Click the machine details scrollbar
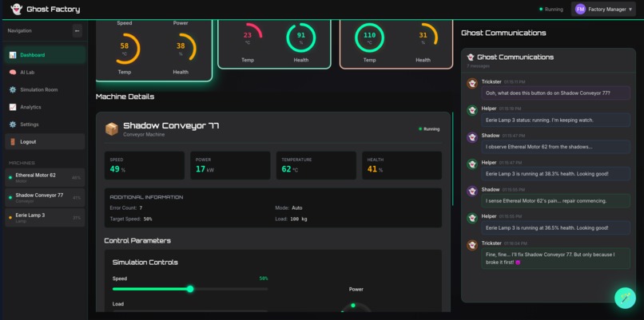The width and height of the screenshot is (644, 320). click(x=452, y=159)
